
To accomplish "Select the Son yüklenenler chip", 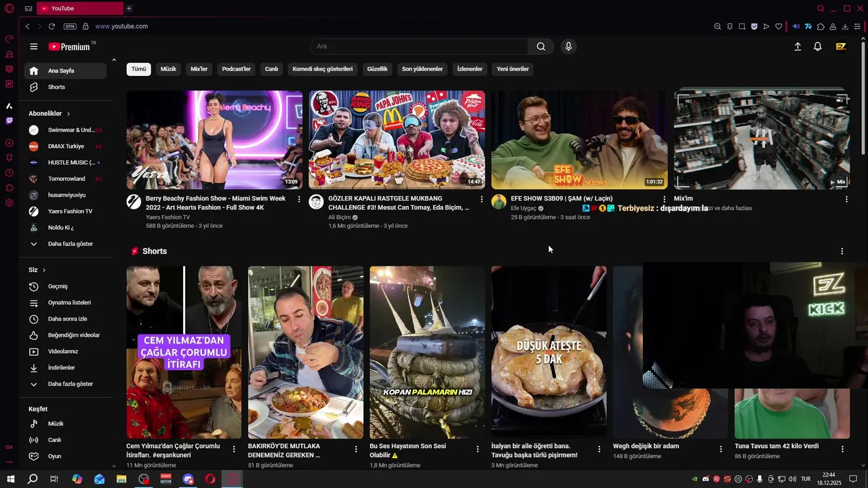I will click(422, 69).
